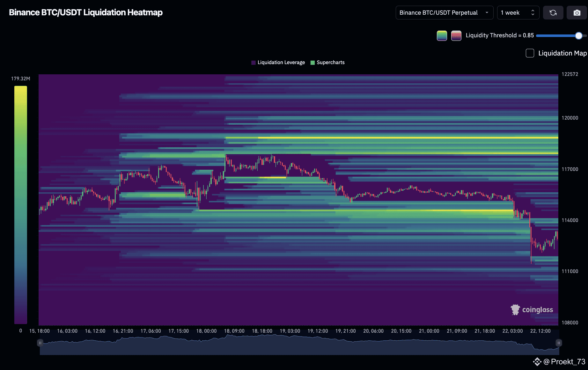Enable the Liquidation Map checkbox

[530, 53]
